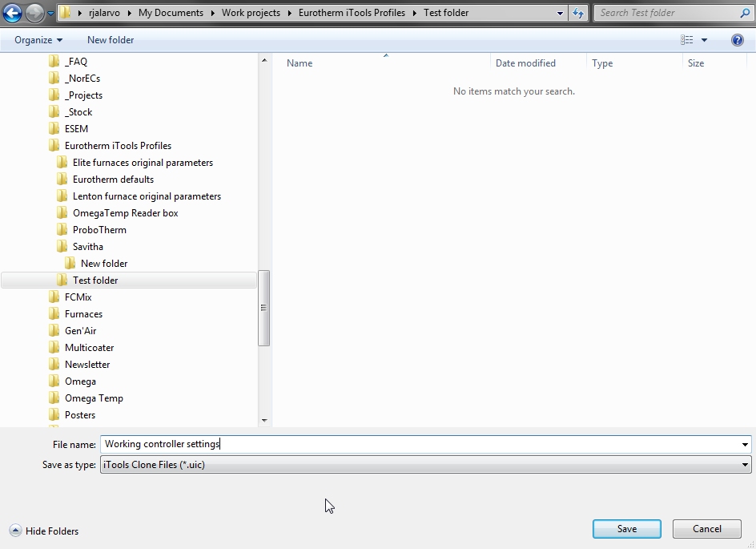The image size is (756, 549).
Task: Select Eurotherm iTools Profiles in breadcrumb
Action: (352, 13)
